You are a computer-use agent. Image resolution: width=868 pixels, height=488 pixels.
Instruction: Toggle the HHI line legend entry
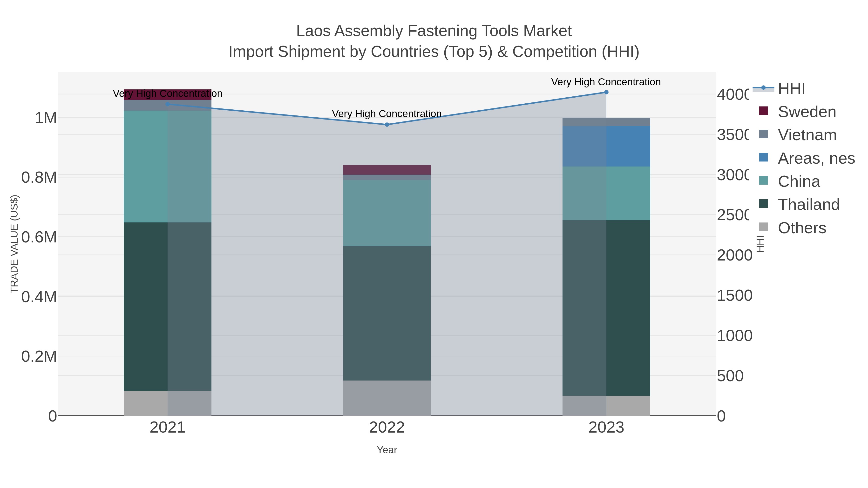click(779, 89)
